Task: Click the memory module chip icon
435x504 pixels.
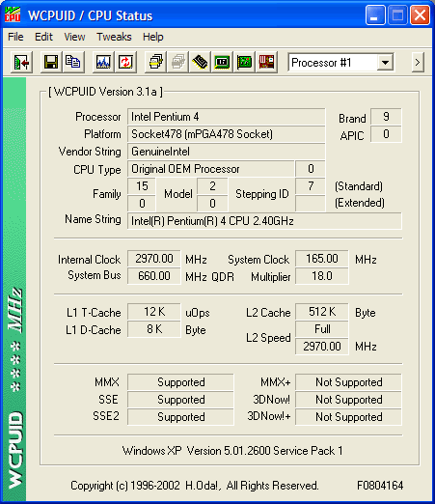Action: pos(200,62)
